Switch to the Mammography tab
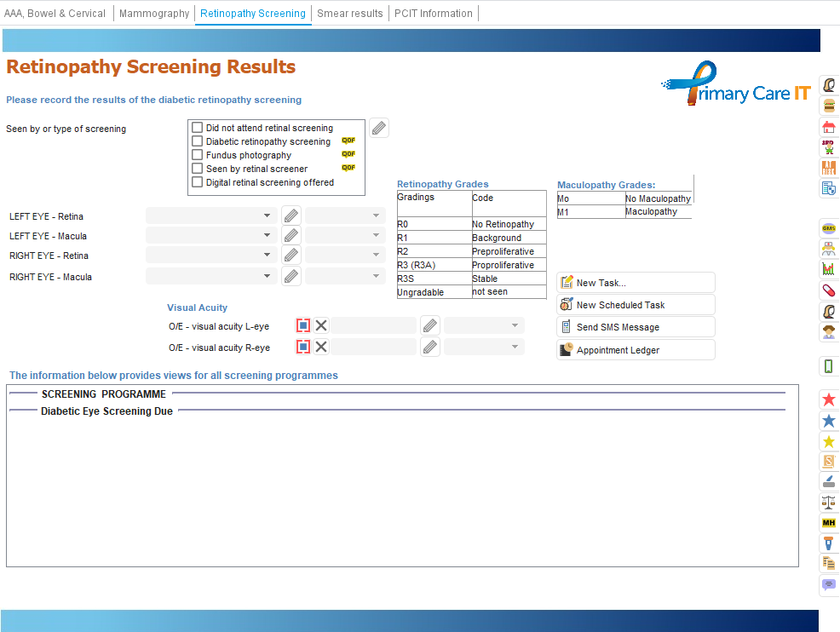Viewport: 840px width, 632px height. click(154, 14)
